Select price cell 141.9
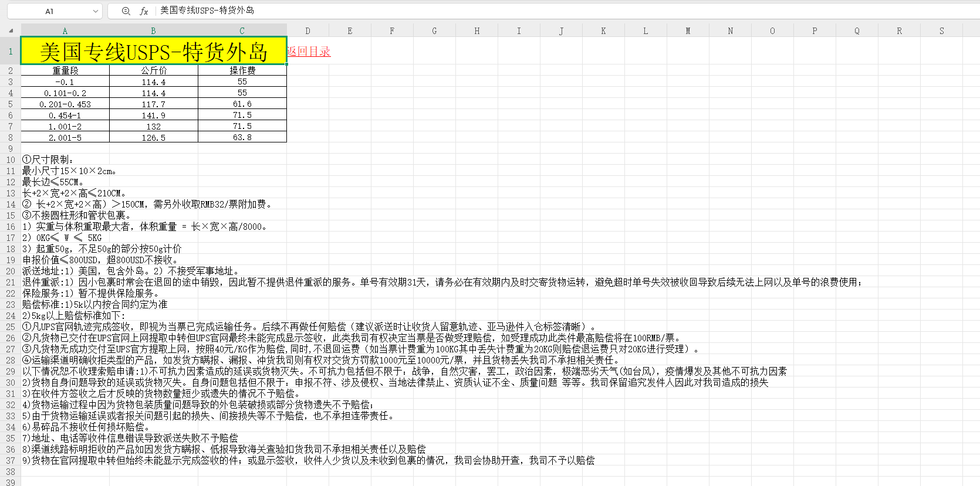Image resolution: width=980 pixels, height=486 pixels. click(154, 115)
